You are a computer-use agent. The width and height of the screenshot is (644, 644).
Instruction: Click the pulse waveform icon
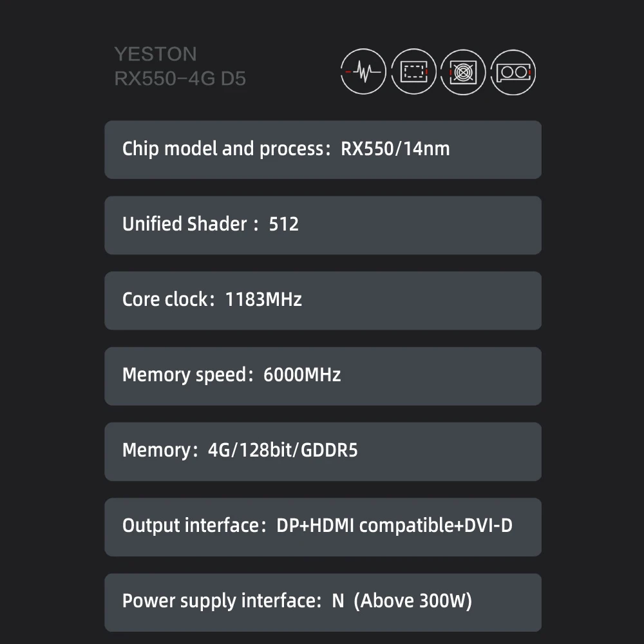point(363,71)
